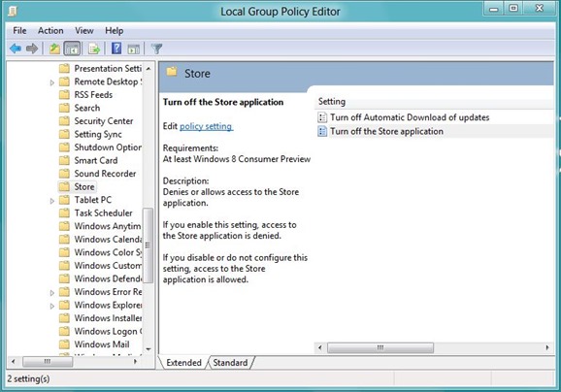The width and height of the screenshot is (561, 392).
Task: Open the File menu
Action: pos(19,31)
